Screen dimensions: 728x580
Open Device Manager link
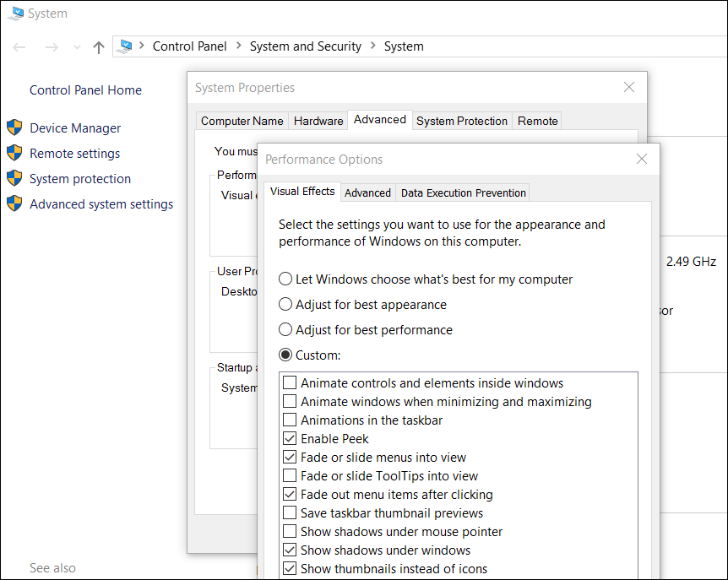pyautogui.click(x=75, y=128)
